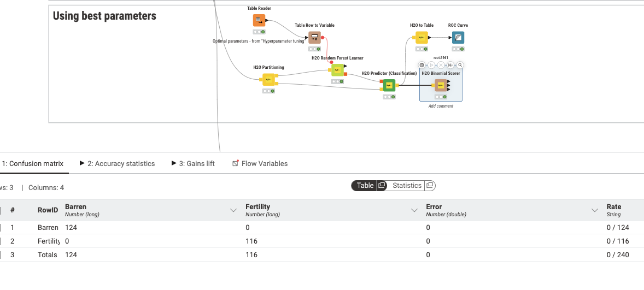Open Barren column header dropdown
Screen dimensions: 644x290
coord(233,210)
